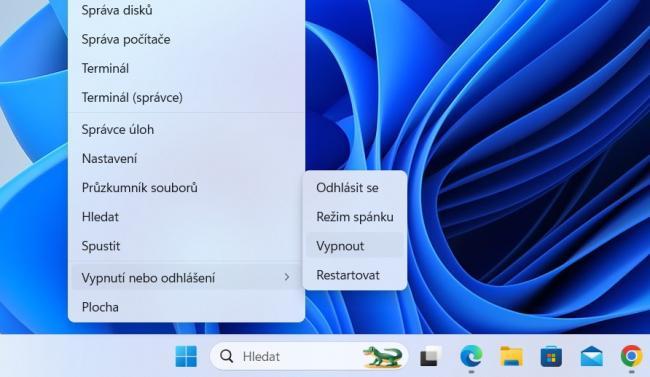Image resolution: width=650 pixels, height=377 pixels.
Task: Open Průzkumník souborů
Action: pyautogui.click(x=187, y=187)
